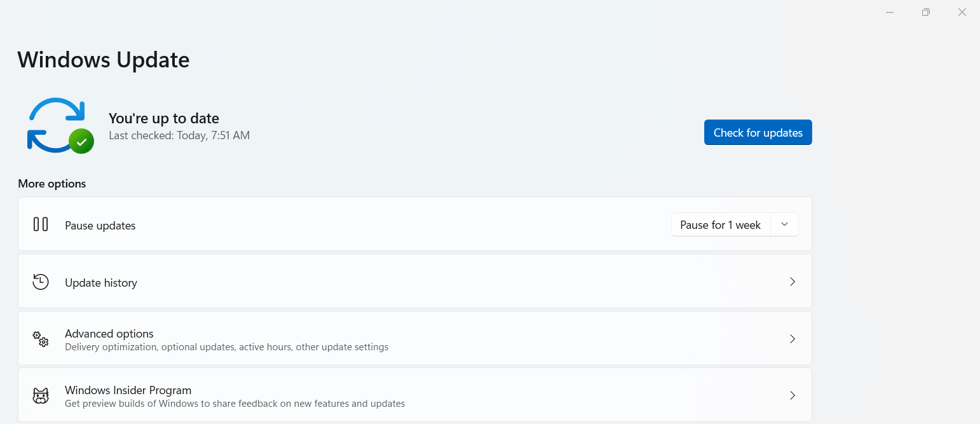The width and height of the screenshot is (980, 424).
Task: Click 'Delivery optimization, optional updates' description
Action: [226, 347]
